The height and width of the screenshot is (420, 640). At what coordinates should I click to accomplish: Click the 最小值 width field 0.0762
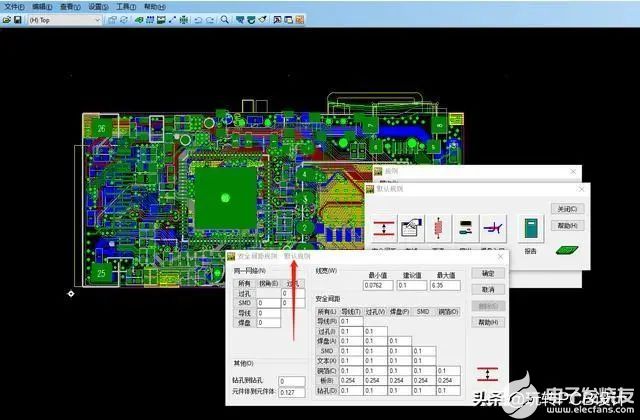tap(378, 285)
